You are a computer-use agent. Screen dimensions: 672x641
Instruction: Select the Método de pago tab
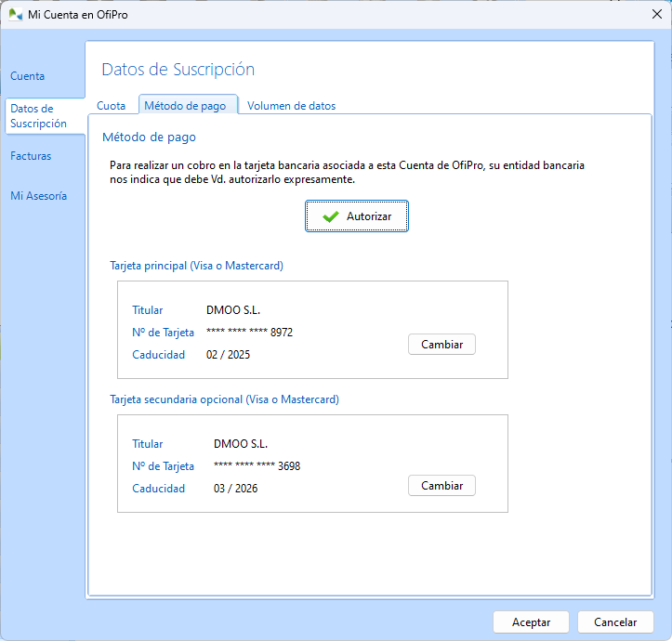(185, 106)
